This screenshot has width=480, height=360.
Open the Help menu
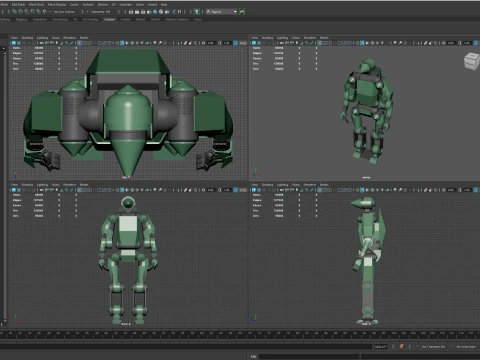(164, 5)
